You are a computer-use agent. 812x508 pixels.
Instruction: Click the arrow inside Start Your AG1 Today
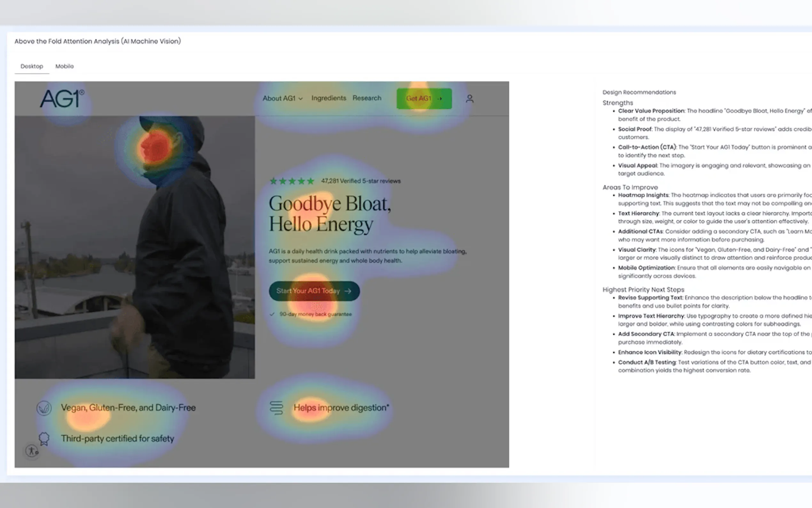point(348,291)
